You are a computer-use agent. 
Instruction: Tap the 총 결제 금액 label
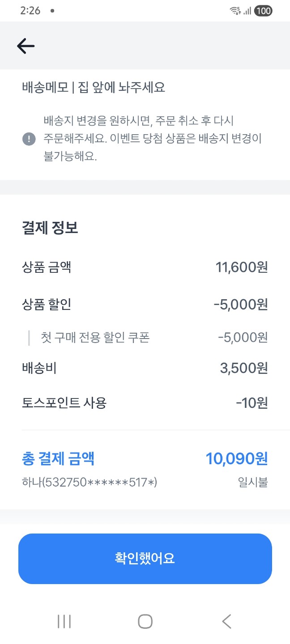pos(58,459)
